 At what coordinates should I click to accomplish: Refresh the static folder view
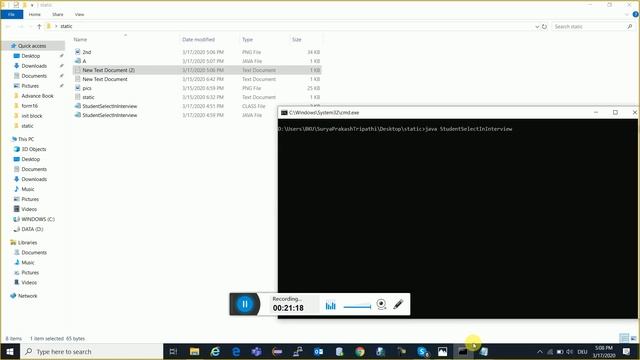click(544, 27)
